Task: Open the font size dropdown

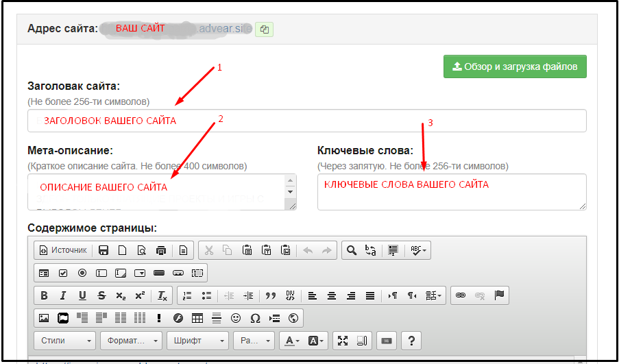Action: (254, 341)
